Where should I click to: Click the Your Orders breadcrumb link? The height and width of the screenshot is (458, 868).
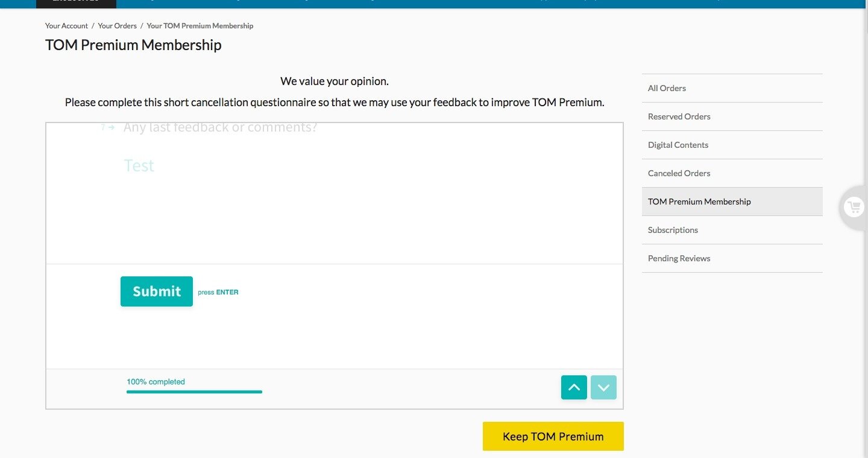coord(117,26)
